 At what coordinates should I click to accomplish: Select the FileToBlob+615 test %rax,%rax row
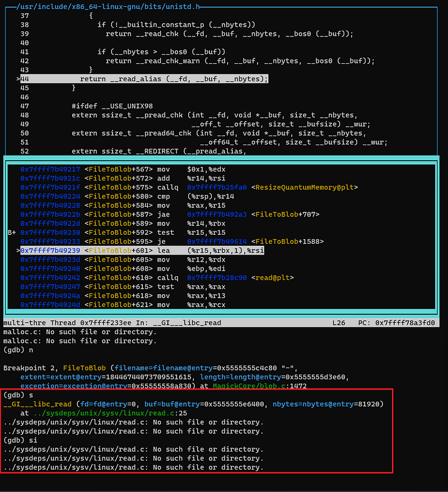click(x=123, y=287)
